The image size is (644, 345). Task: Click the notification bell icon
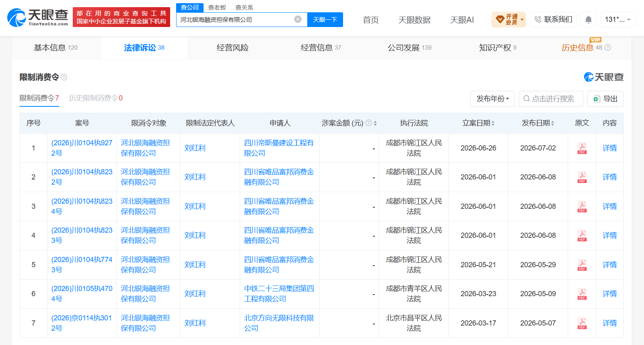[588, 19]
